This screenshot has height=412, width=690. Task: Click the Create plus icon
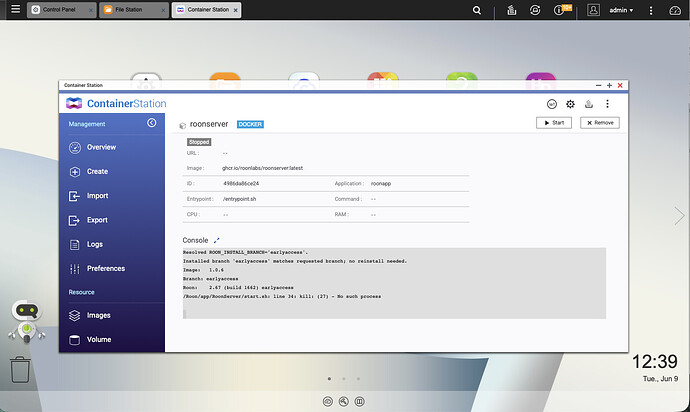tap(74, 172)
